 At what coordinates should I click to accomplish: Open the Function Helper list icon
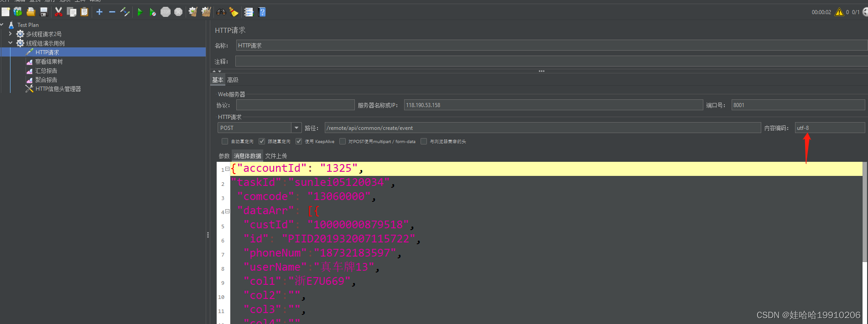tap(249, 12)
